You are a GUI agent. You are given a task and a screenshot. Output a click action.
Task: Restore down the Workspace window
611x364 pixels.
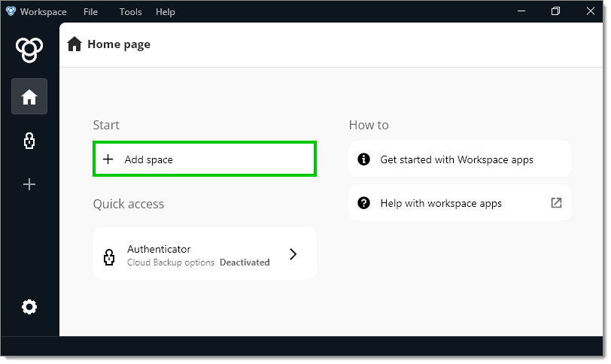tap(555, 11)
